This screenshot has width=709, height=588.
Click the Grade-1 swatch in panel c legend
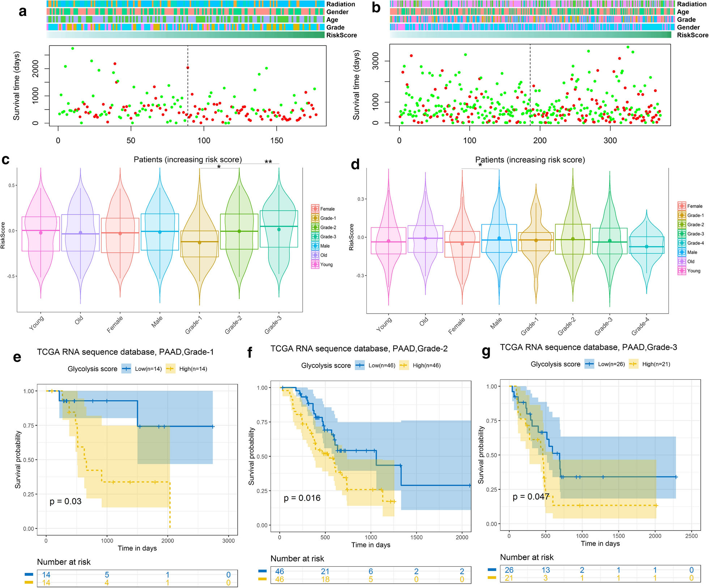(x=315, y=218)
